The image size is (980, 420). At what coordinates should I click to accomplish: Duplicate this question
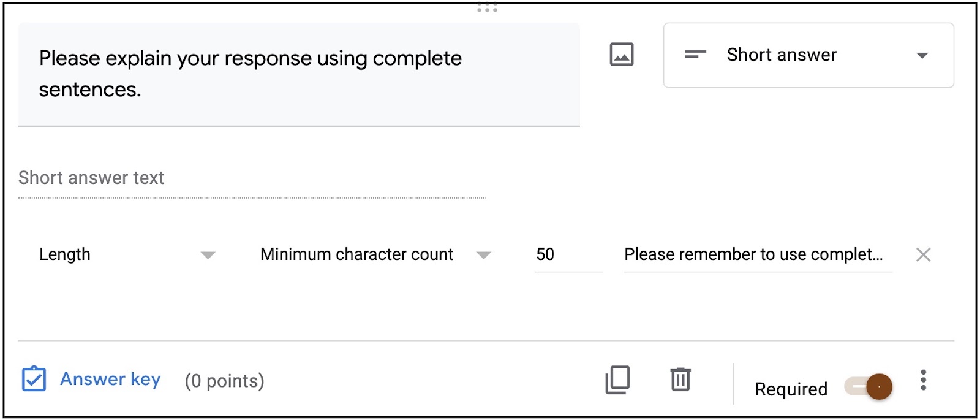click(x=617, y=380)
